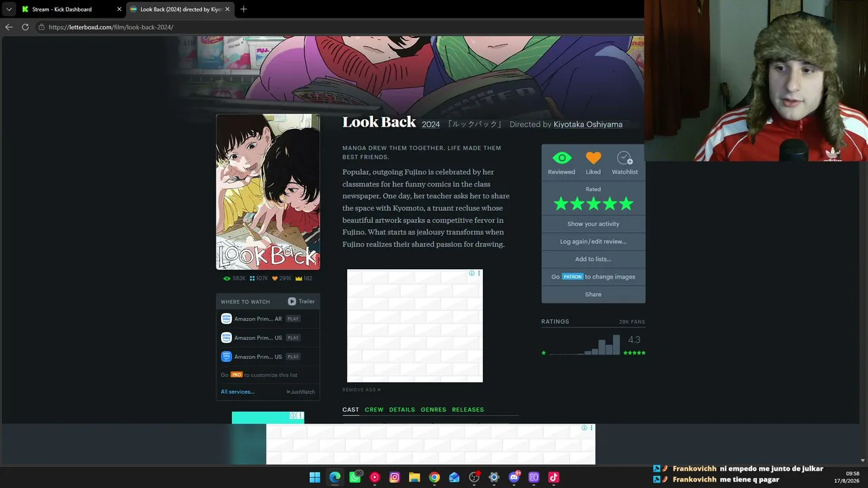Open the Mail app from taskbar
Image resolution: width=868 pixels, height=488 pixels.
click(454, 477)
